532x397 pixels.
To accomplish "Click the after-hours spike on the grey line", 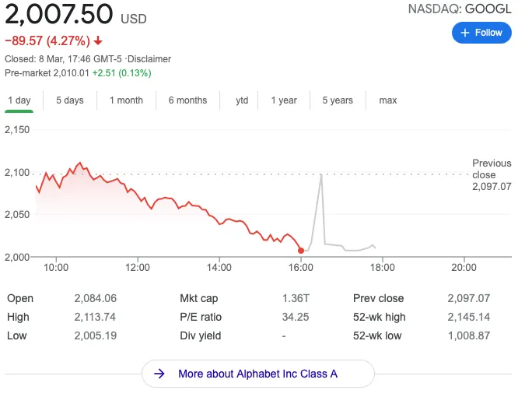I will [320, 176].
